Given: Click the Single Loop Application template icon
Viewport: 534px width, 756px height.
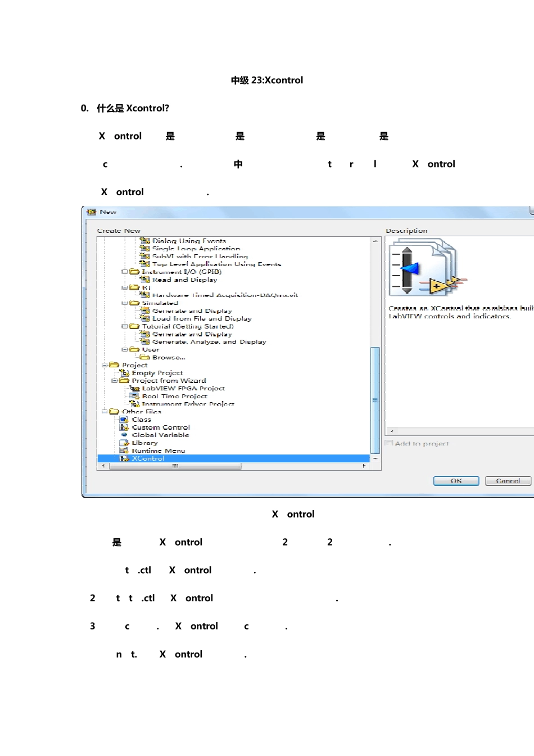Looking at the screenshot, I should pyautogui.click(x=145, y=248).
